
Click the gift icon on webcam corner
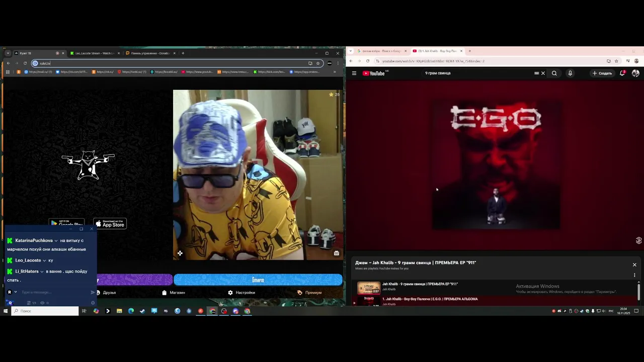[337, 253]
